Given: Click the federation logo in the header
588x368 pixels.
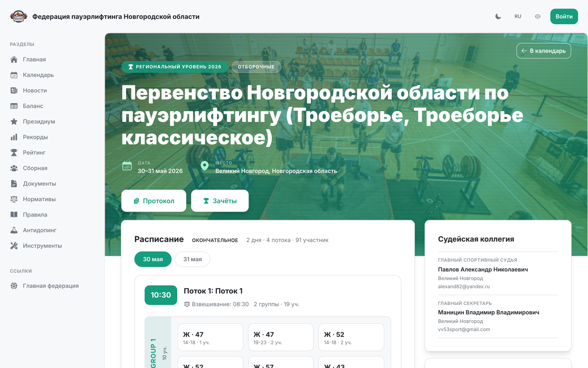Looking at the screenshot, I should click(x=18, y=16).
